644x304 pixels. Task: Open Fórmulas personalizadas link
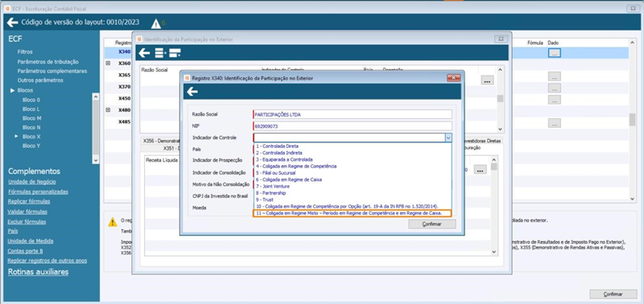(38, 191)
